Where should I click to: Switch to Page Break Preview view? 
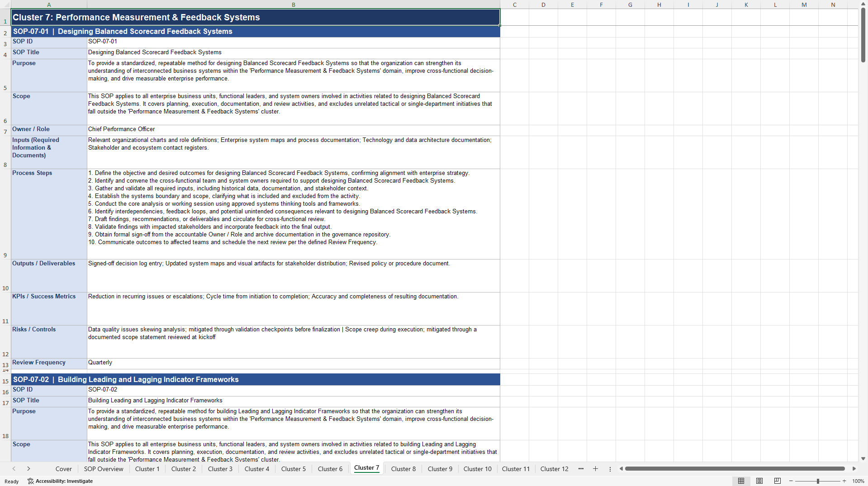point(778,481)
